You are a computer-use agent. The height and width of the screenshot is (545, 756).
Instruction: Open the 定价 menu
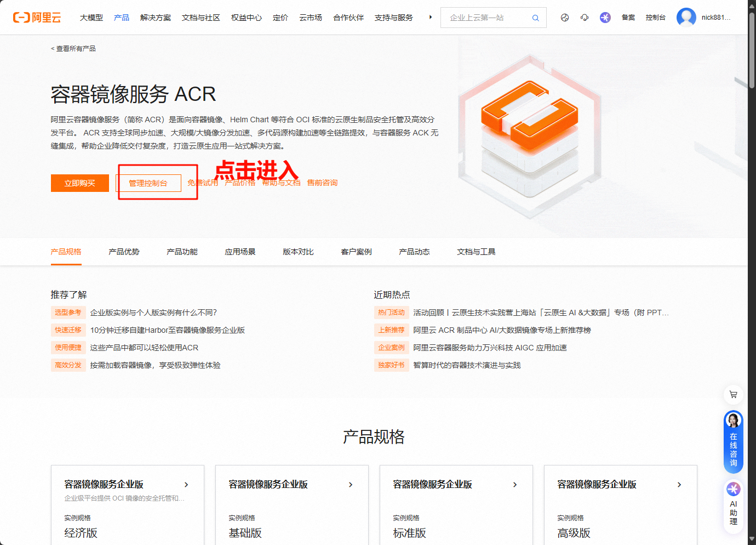280,18
